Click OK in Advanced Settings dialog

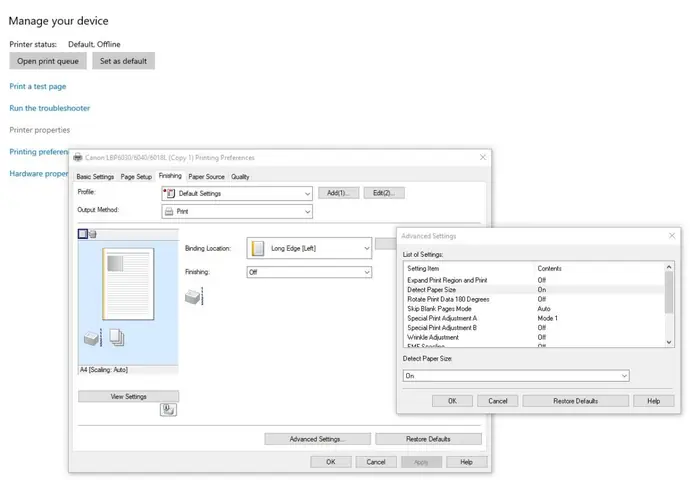[452, 401]
